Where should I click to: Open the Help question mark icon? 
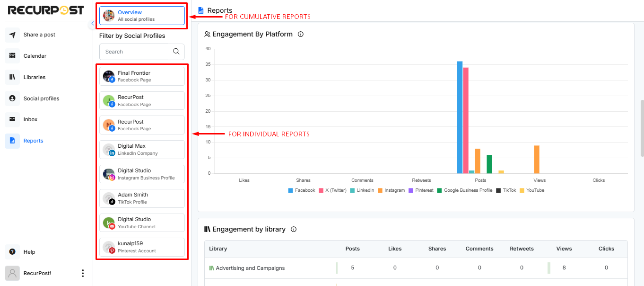click(x=12, y=252)
